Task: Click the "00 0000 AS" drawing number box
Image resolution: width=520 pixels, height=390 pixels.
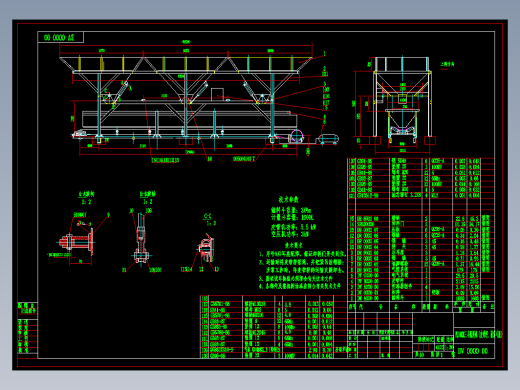Action: coord(60,37)
